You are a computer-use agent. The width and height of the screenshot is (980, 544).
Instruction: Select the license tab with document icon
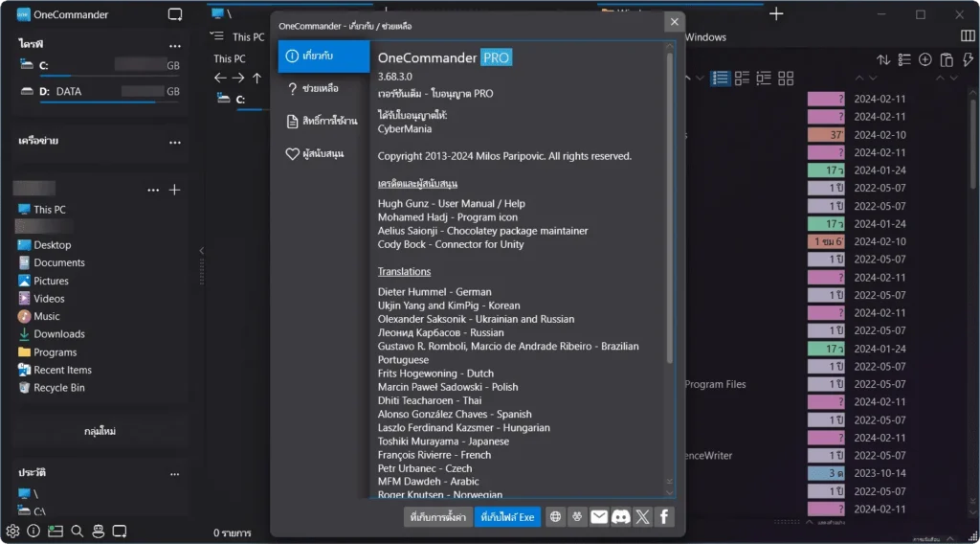(x=323, y=121)
